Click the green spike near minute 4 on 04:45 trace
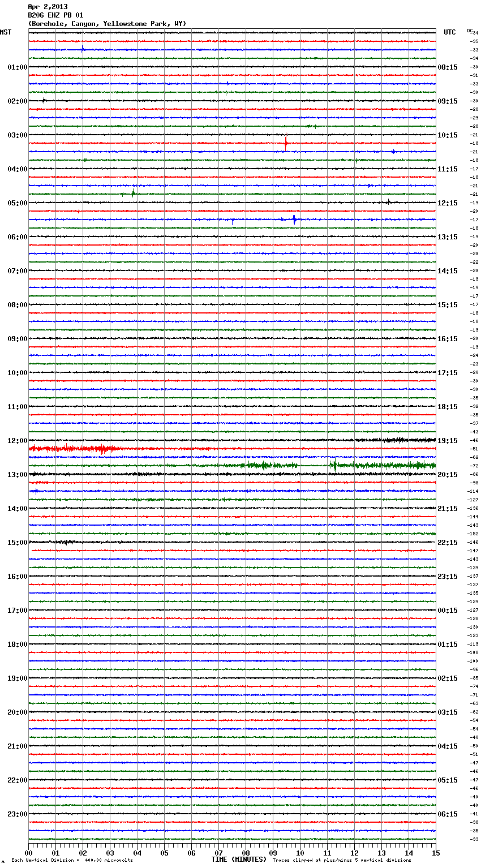The height and width of the screenshot is (868, 481). pyautogui.click(x=133, y=194)
